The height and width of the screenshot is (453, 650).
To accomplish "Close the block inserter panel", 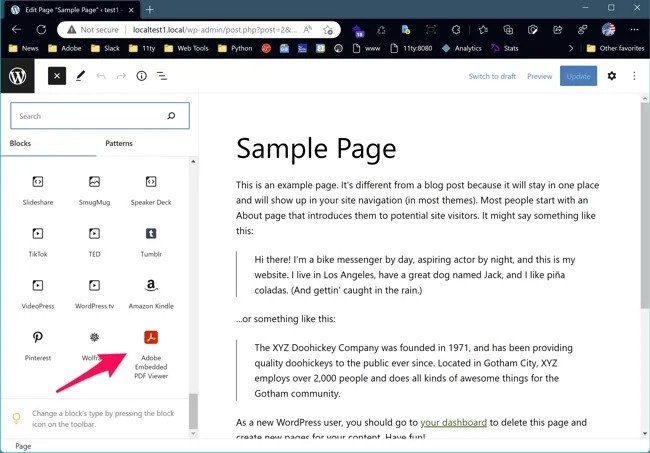I will pyautogui.click(x=57, y=76).
